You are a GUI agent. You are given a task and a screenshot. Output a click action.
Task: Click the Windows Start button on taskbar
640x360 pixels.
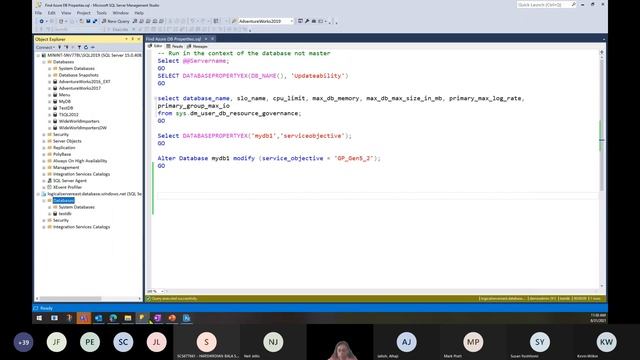click(39, 318)
